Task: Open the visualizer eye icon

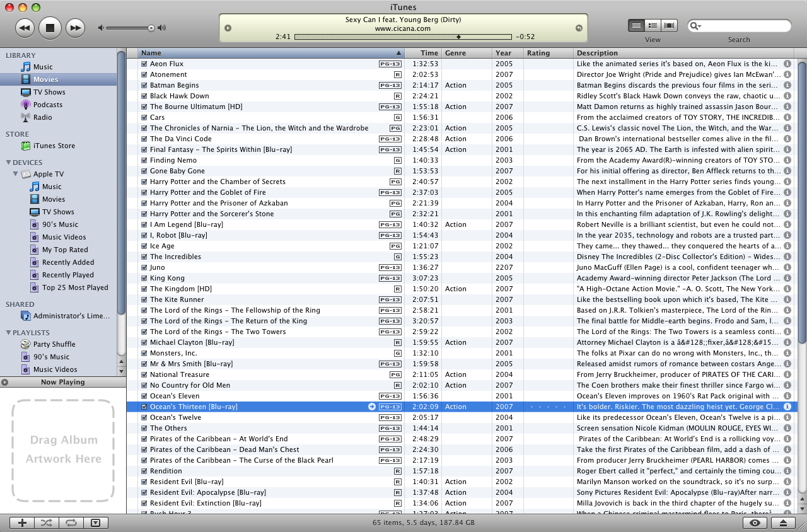Action: 754,523
